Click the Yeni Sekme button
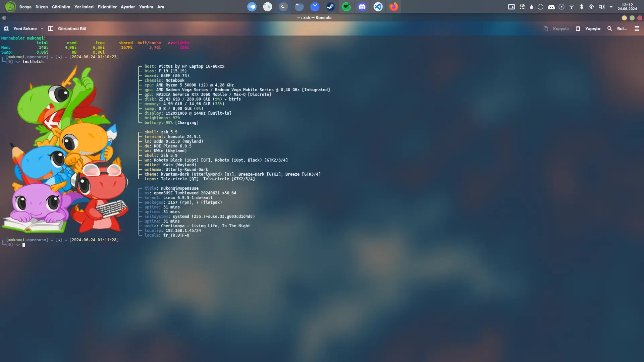 point(20,29)
